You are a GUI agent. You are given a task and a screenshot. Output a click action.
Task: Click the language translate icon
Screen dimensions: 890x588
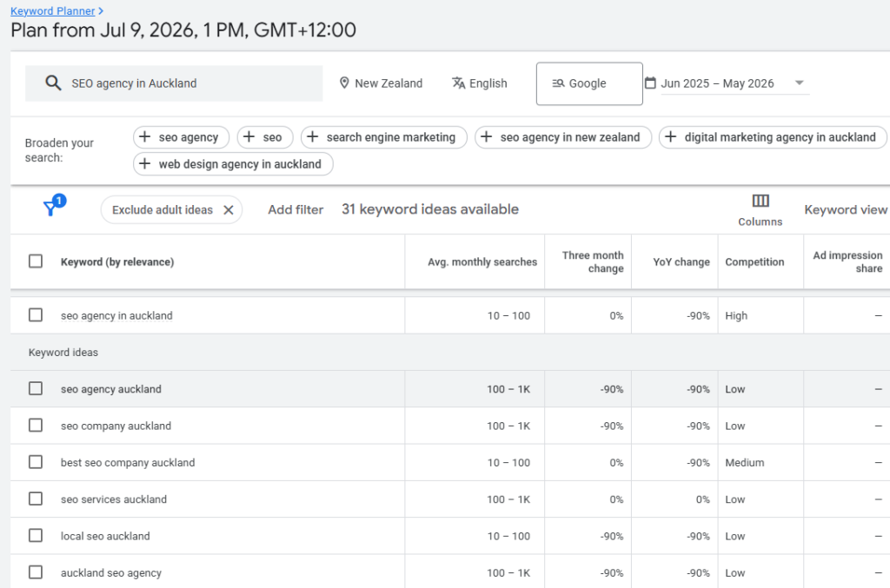(x=458, y=83)
